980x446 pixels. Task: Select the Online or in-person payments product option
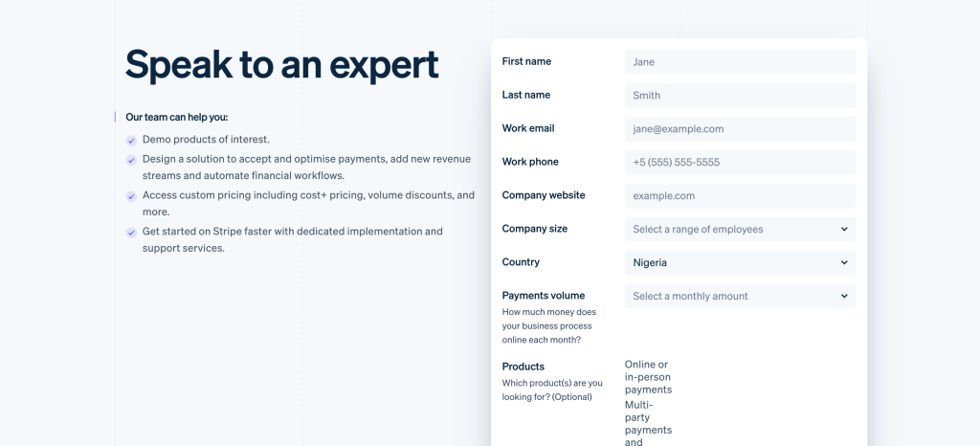click(648, 377)
